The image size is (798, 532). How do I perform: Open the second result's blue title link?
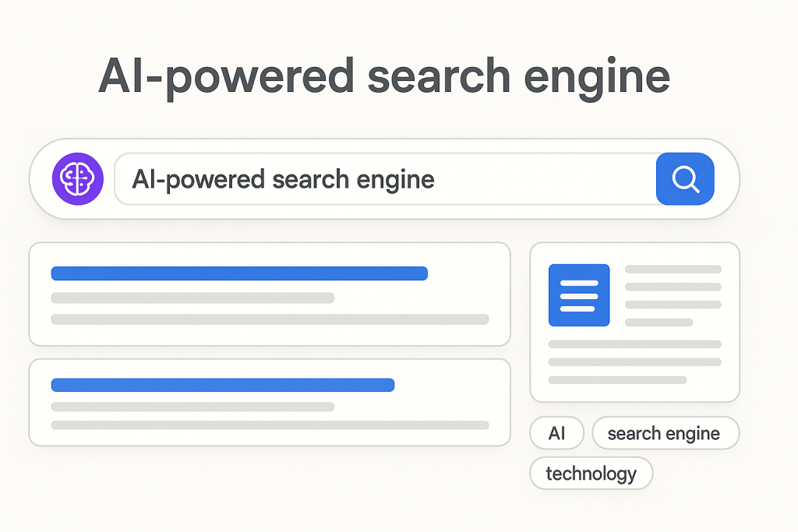[223, 385]
